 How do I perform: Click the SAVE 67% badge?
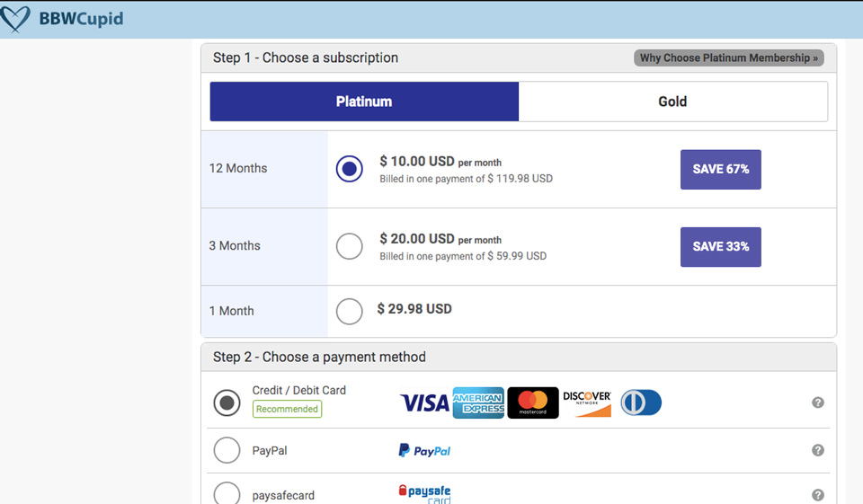click(720, 169)
